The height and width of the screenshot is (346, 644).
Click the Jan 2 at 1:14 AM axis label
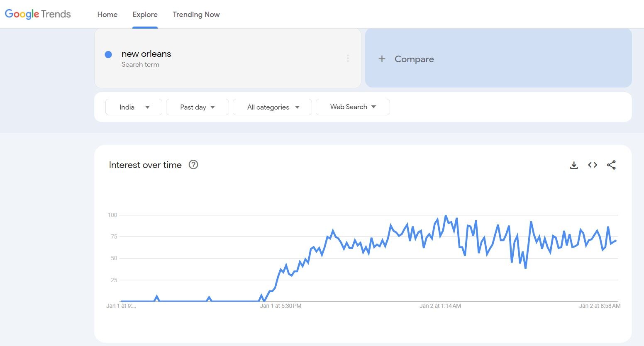point(440,306)
